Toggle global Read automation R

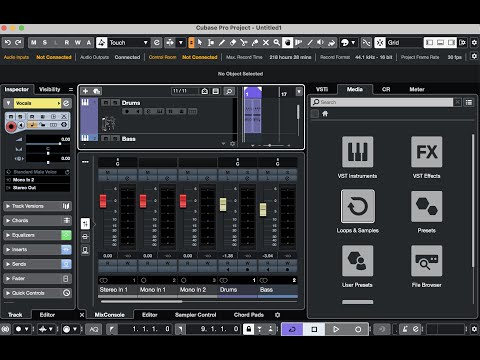pos(67,43)
